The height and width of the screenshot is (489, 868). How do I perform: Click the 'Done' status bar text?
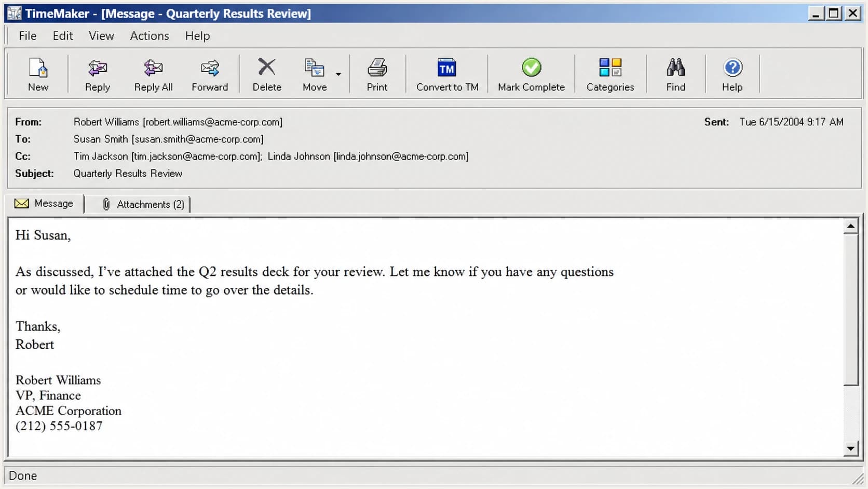[23, 475]
